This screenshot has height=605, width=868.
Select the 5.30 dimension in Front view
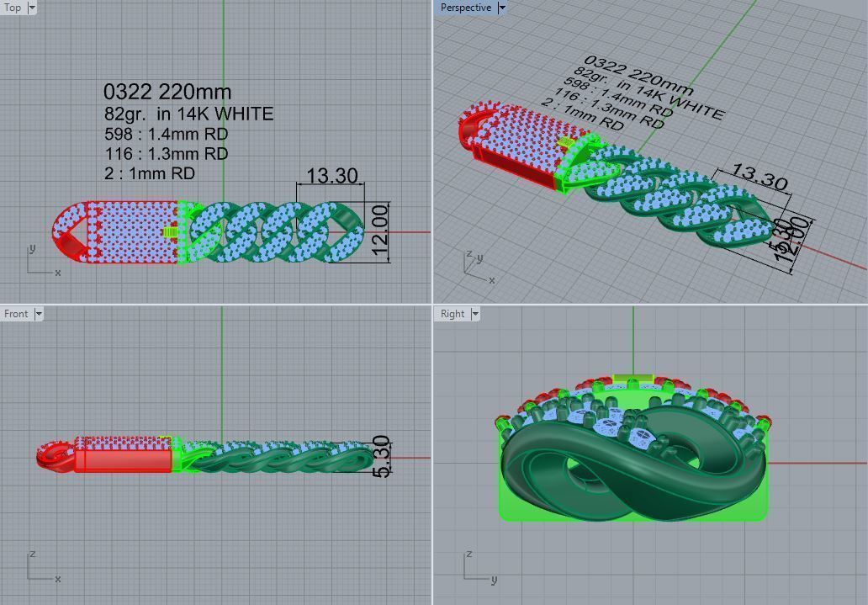(381, 457)
